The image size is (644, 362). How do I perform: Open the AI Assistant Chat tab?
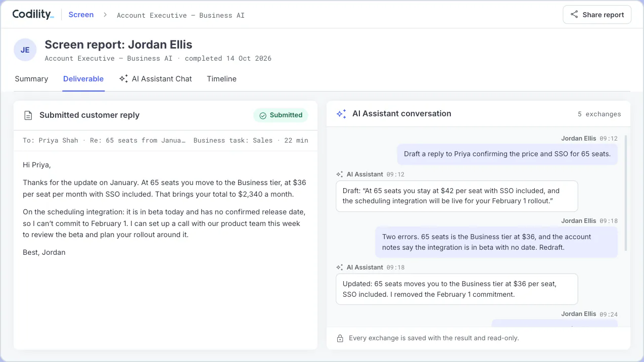(x=156, y=79)
